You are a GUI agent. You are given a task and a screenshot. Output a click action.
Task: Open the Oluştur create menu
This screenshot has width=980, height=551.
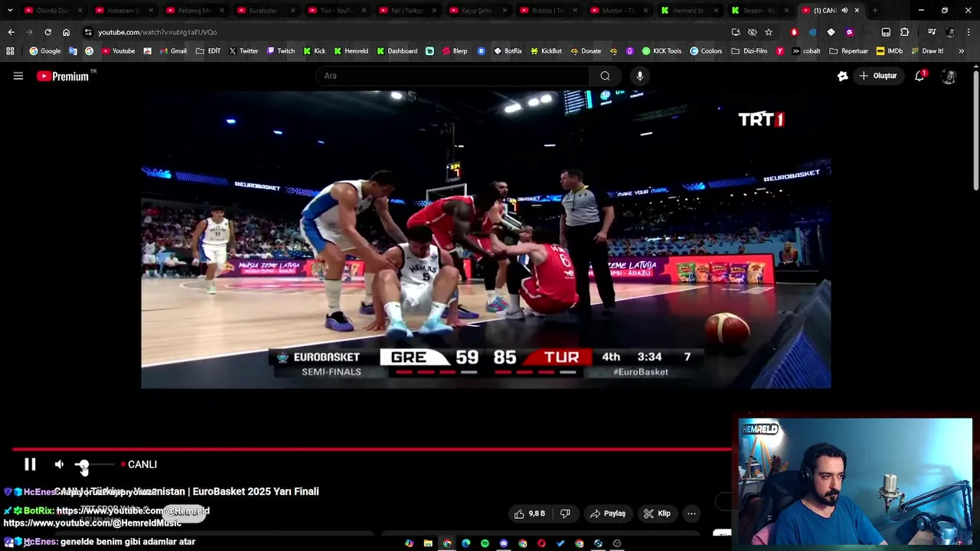(x=877, y=76)
